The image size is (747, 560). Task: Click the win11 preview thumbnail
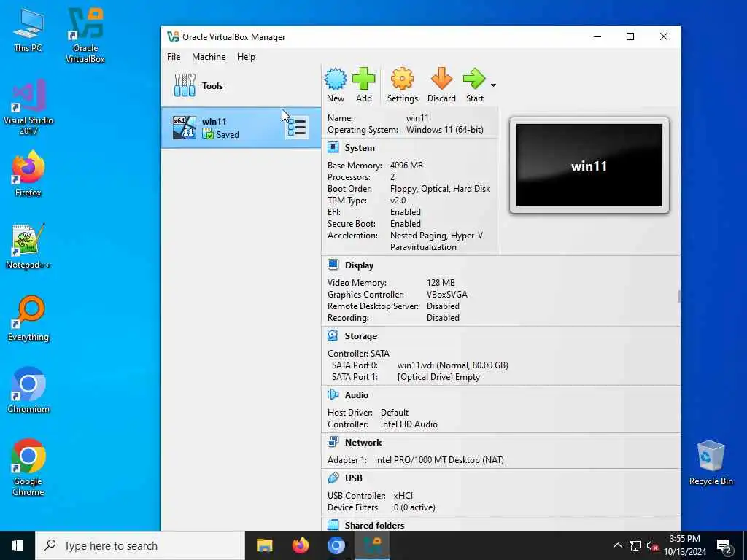tap(589, 166)
